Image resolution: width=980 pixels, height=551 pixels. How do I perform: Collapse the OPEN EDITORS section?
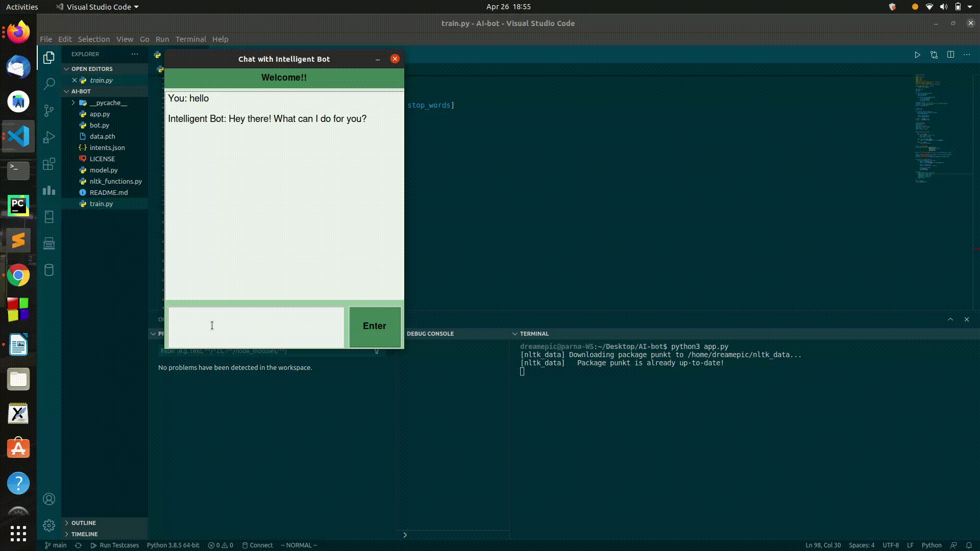tap(92, 69)
